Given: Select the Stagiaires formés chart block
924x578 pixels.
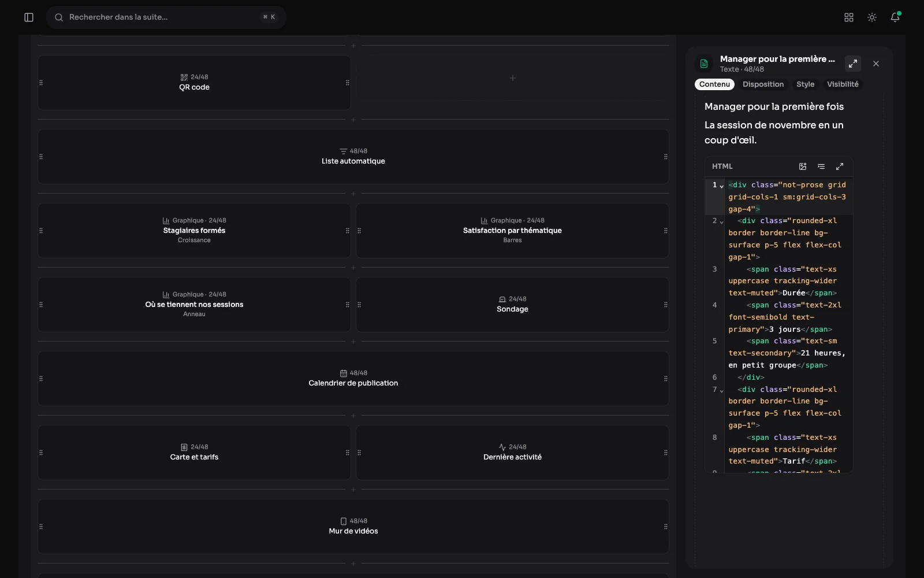Looking at the screenshot, I should 194,231.
